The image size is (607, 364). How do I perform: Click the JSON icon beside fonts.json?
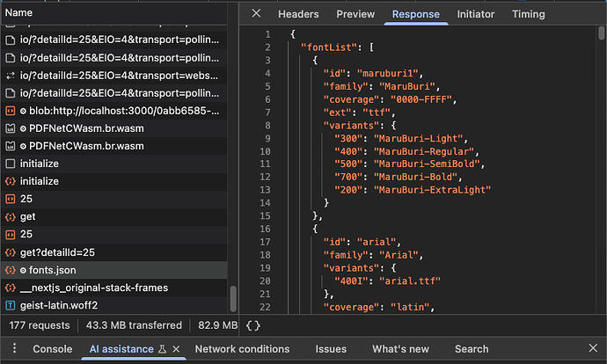10,270
